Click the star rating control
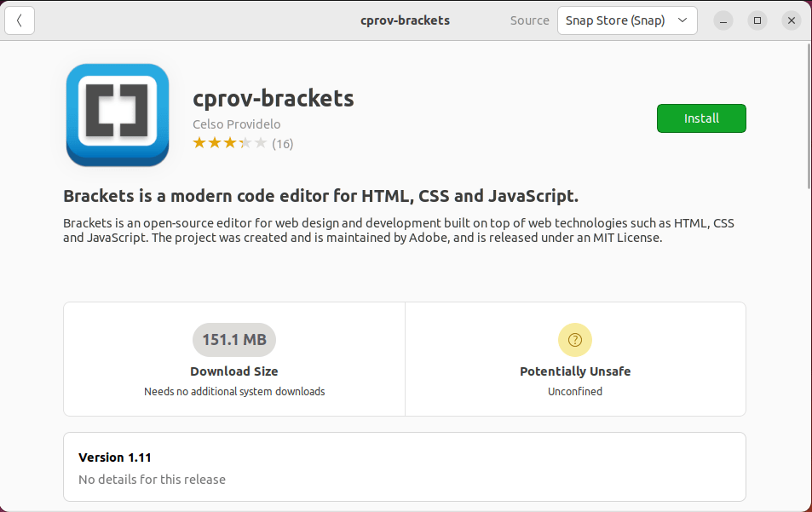812x512 pixels. coord(229,143)
